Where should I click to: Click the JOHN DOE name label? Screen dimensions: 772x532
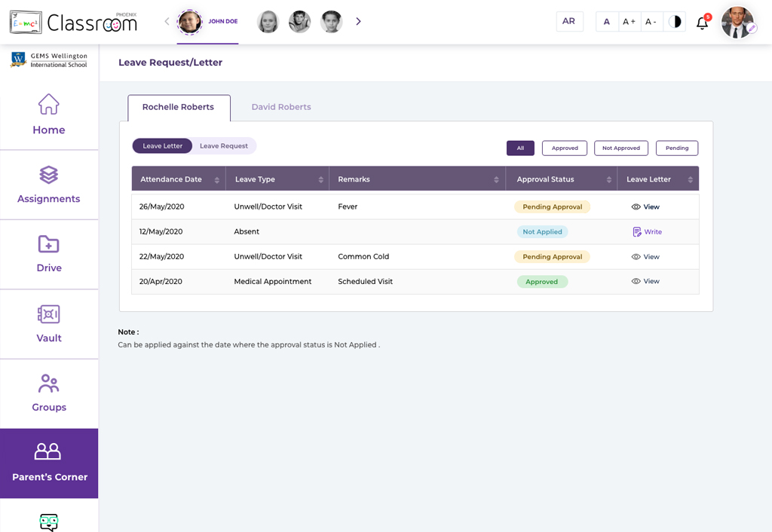pos(223,21)
